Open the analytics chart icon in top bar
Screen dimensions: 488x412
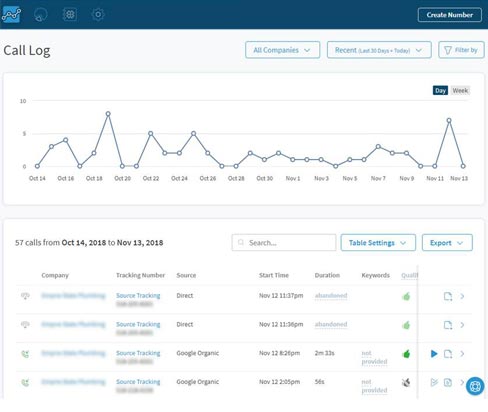tap(11, 15)
